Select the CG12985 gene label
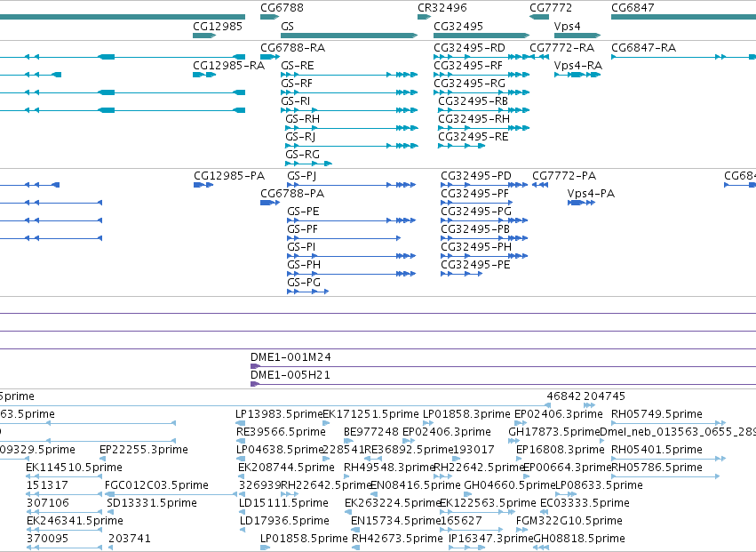Viewport: 756px width, 552px height. tap(218, 26)
